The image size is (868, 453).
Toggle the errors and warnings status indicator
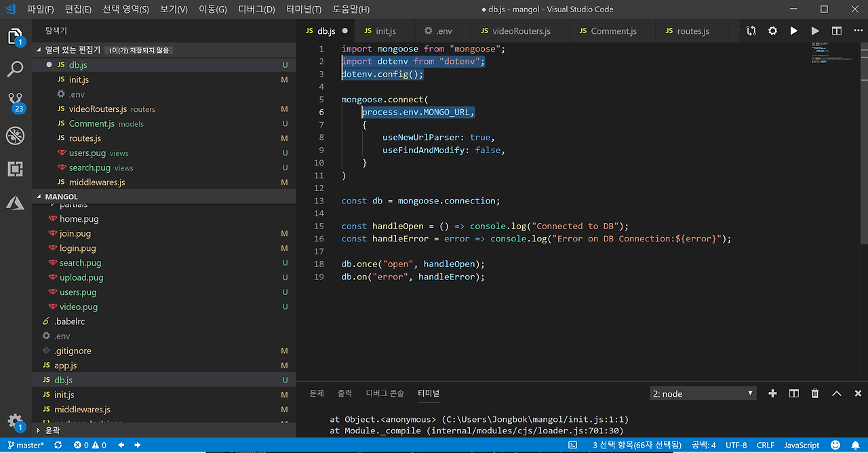90,445
